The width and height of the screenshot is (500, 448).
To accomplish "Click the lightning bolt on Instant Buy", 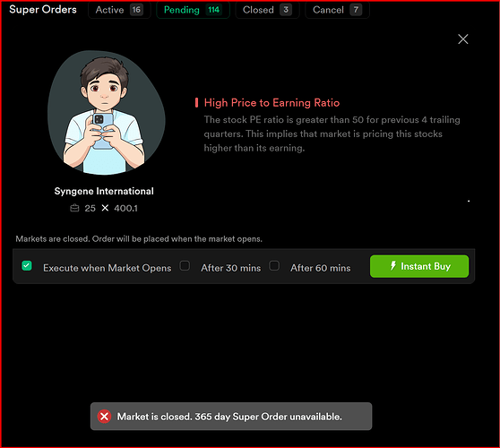I will click(393, 265).
